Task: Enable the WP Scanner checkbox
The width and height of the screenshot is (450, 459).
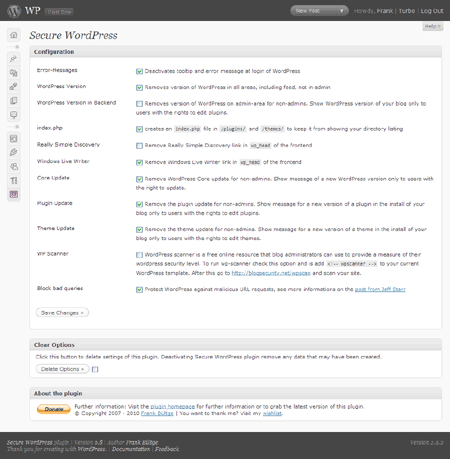Action: click(139, 255)
